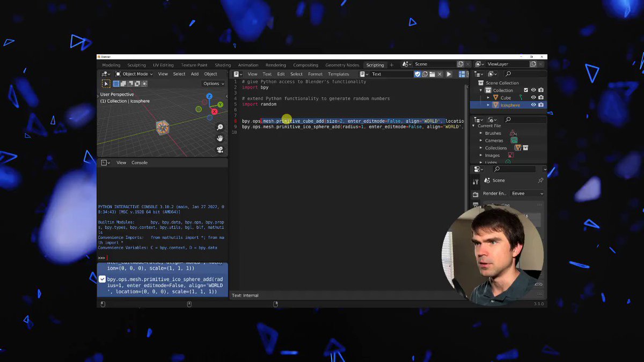
Task: Choose the intersect selection mode icon
Action: tap(144, 84)
